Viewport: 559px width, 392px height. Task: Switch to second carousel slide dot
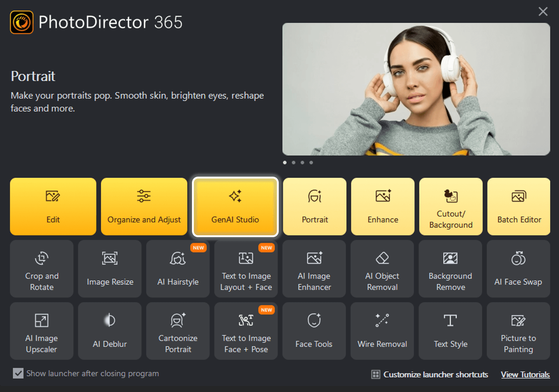click(x=293, y=162)
